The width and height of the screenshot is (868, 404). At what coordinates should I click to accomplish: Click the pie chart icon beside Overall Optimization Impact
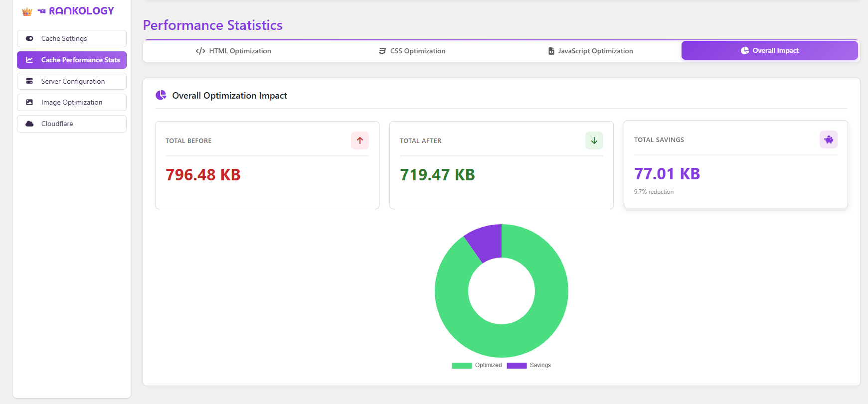[161, 95]
